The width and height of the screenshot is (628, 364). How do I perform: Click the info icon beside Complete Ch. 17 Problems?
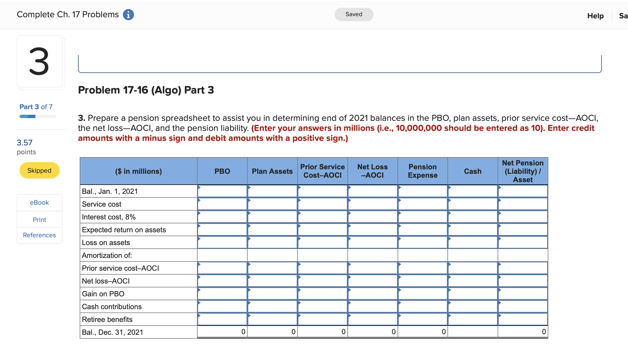[128, 14]
